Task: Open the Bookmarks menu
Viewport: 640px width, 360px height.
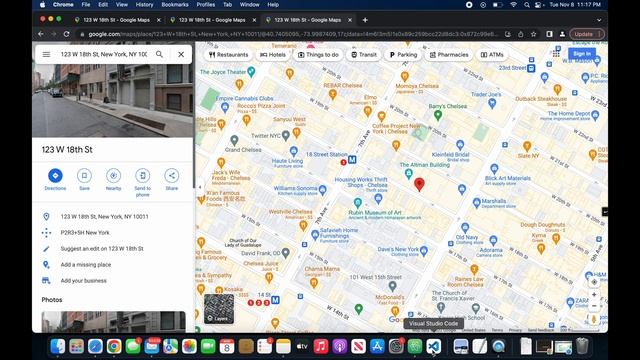Action: (175, 5)
